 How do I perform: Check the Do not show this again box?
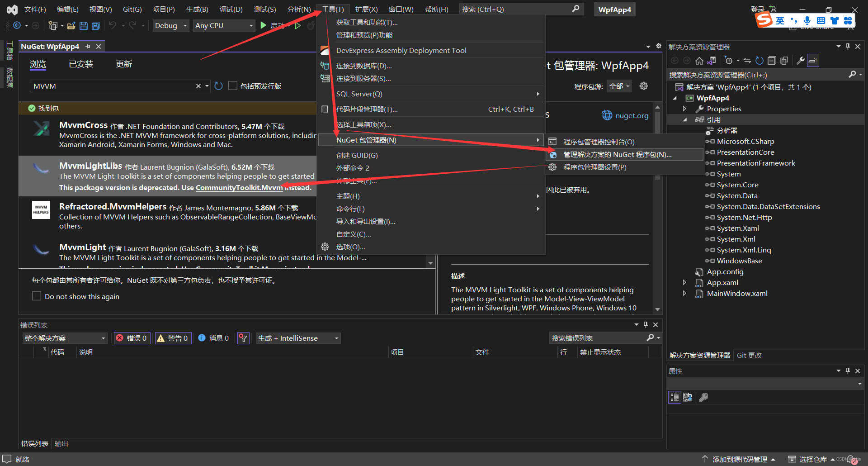click(37, 296)
